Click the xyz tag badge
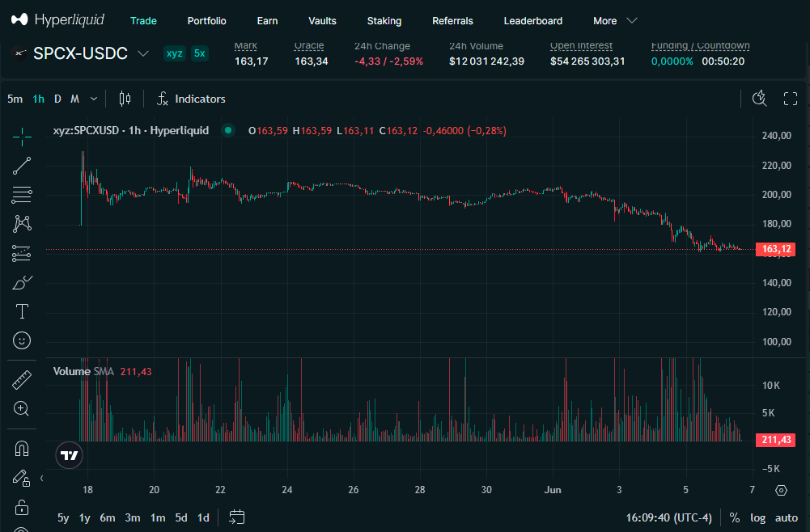This screenshot has height=532, width=810. tap(175, 53)
